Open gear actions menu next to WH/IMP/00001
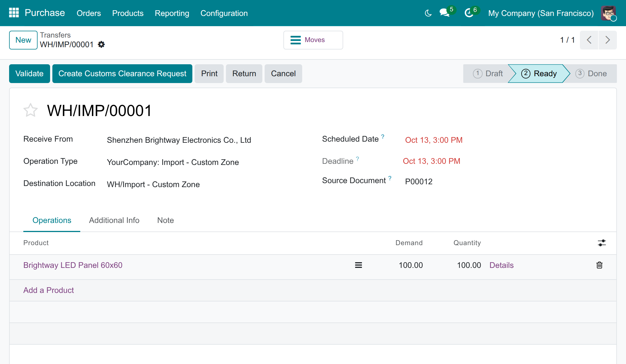 pyautogui.click(x=101, y=44)
